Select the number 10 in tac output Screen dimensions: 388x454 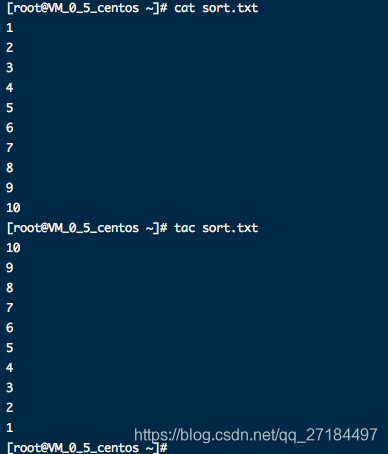[x=13, y=248]
